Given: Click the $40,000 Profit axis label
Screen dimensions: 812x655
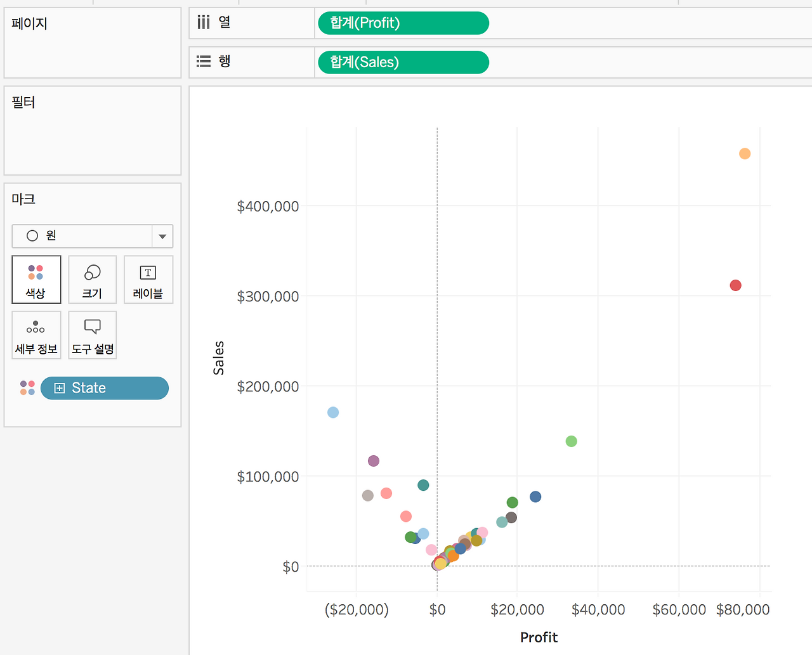Looking at the screenshot, I should [598, 610].
